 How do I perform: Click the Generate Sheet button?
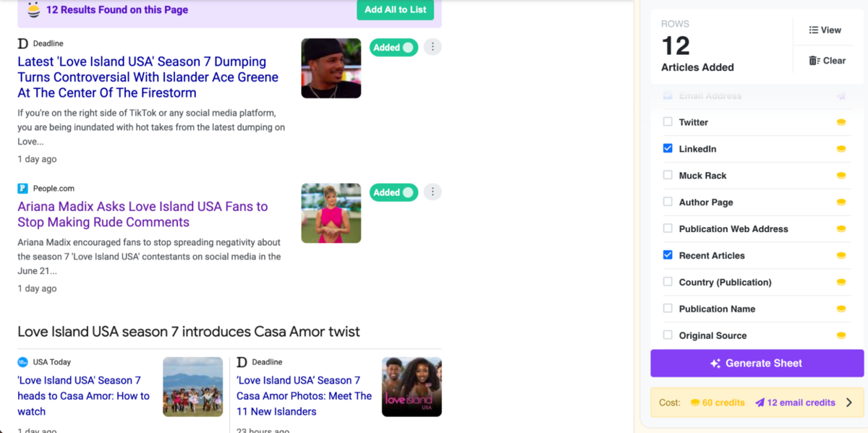coord(757,364)
